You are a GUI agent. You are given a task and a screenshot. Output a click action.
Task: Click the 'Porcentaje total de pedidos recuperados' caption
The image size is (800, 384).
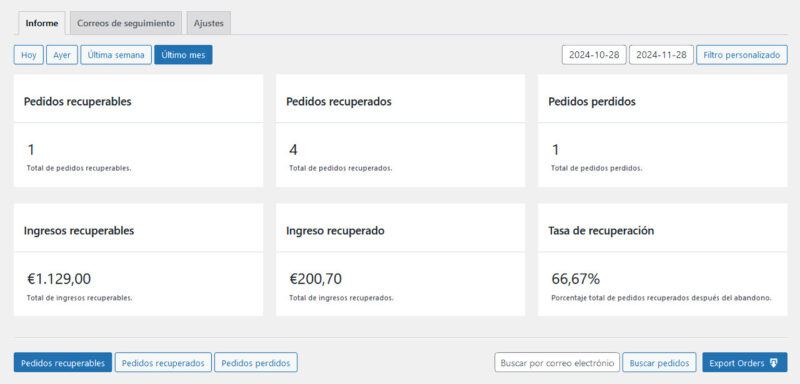coord(661,298)
